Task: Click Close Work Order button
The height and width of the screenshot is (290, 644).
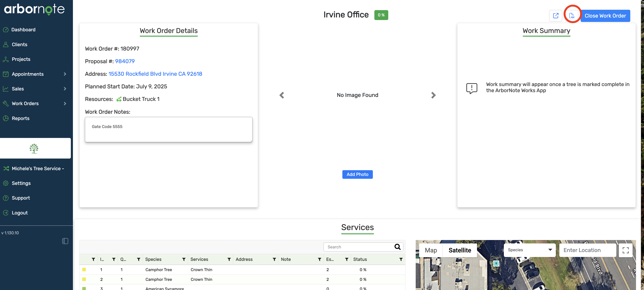Action: 605,15
